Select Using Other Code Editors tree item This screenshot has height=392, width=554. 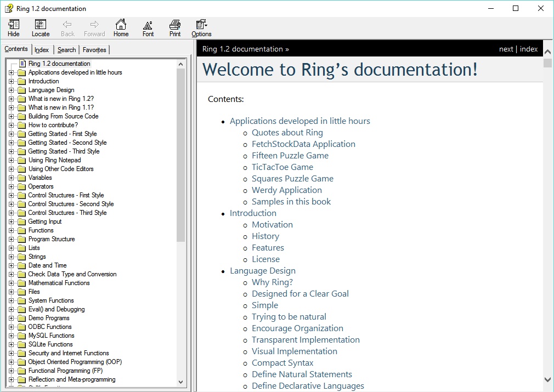61,169
